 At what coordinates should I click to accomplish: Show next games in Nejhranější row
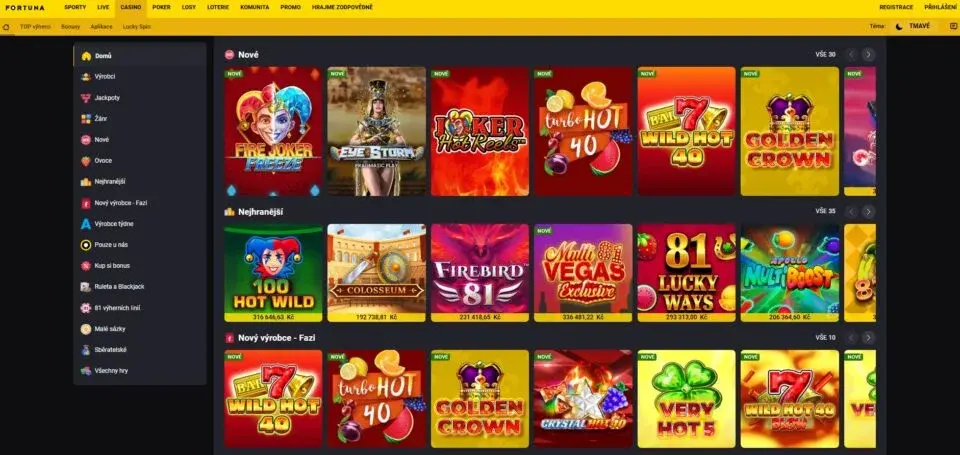point(868,212)
